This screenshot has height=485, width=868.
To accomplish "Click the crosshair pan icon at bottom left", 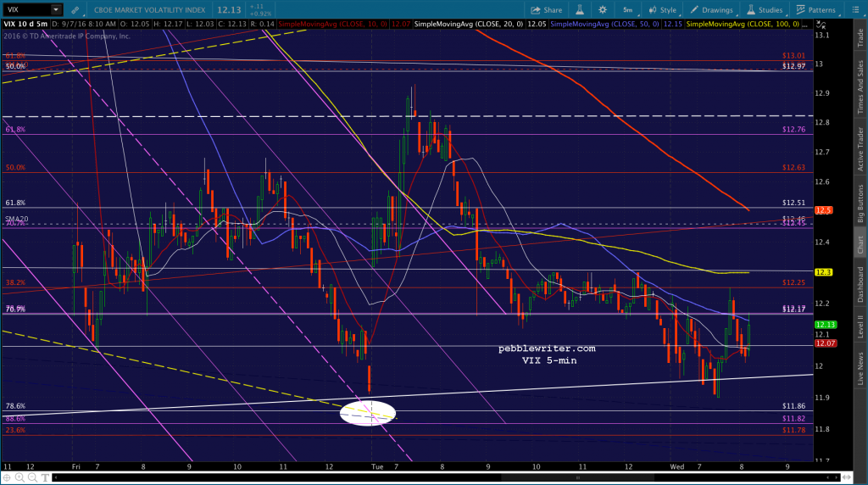I will coord(7,477).
